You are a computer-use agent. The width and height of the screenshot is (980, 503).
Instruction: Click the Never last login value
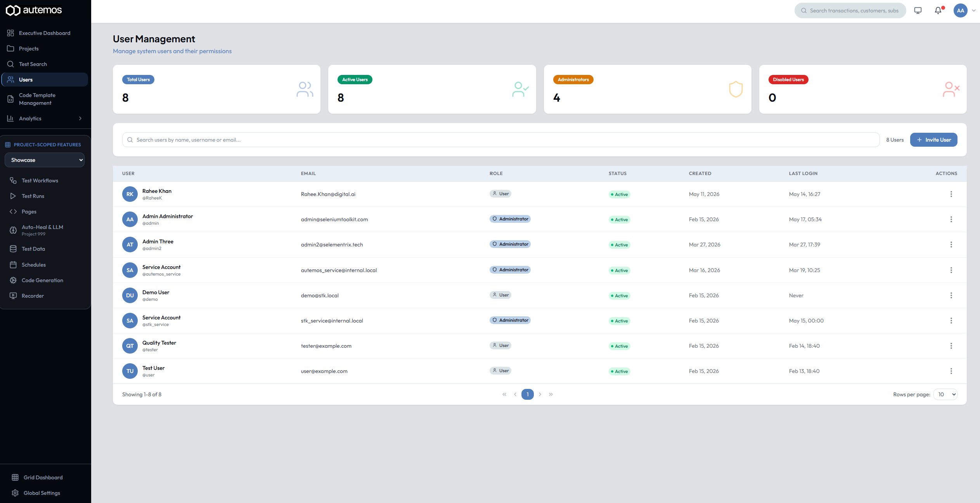[796, 295]
